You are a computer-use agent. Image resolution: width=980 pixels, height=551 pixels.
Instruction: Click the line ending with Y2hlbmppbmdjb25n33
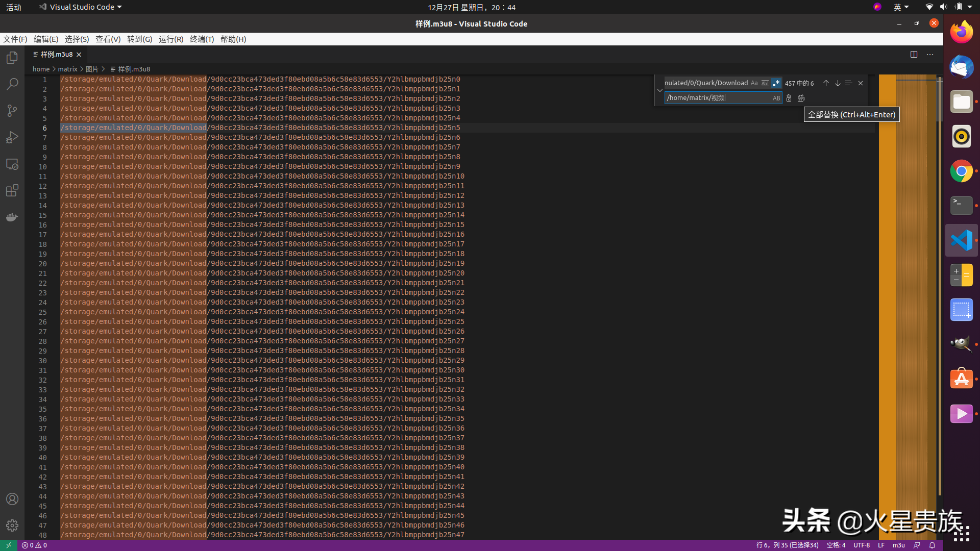coord(262,399)
